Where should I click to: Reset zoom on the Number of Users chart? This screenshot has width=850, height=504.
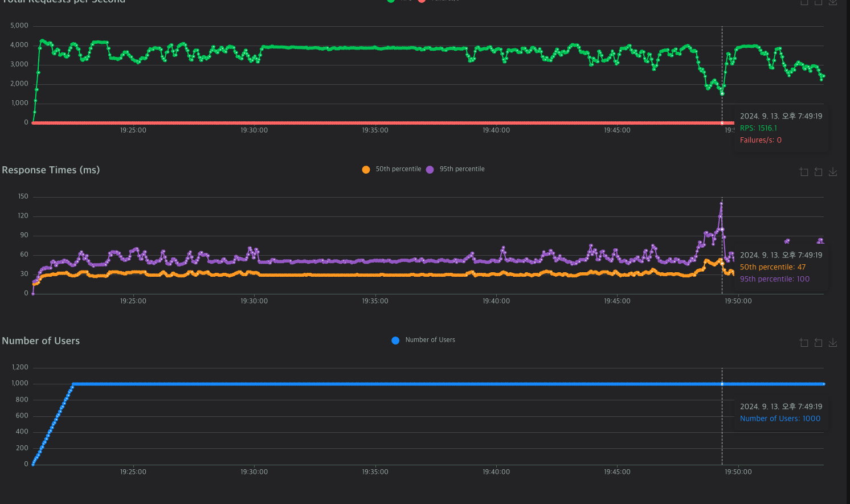click(x=818, y=343)
